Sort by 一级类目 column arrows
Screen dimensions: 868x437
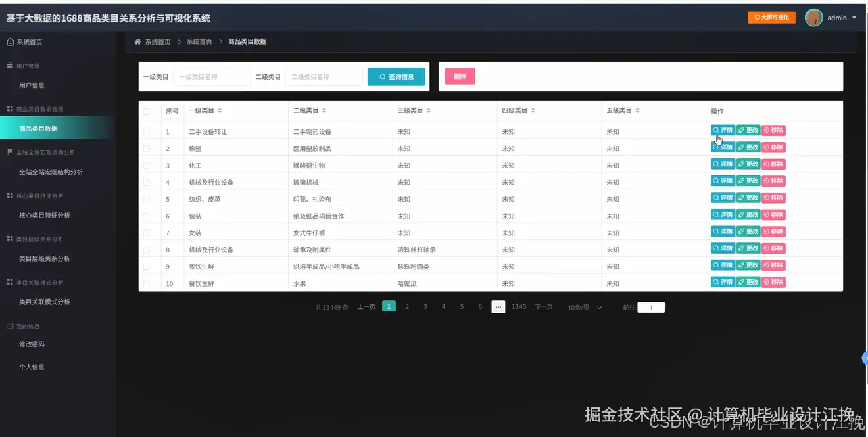(x=220, y=111)
